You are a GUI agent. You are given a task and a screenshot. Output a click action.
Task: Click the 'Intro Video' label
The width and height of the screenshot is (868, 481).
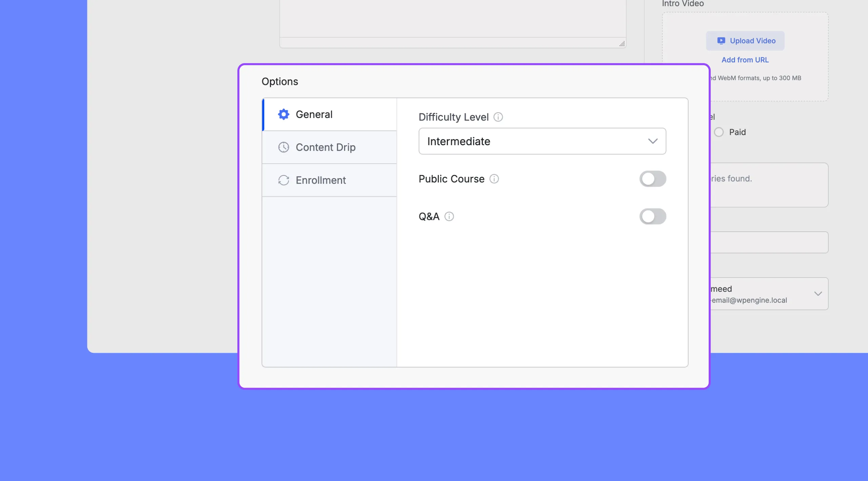[x=683, y=3]
